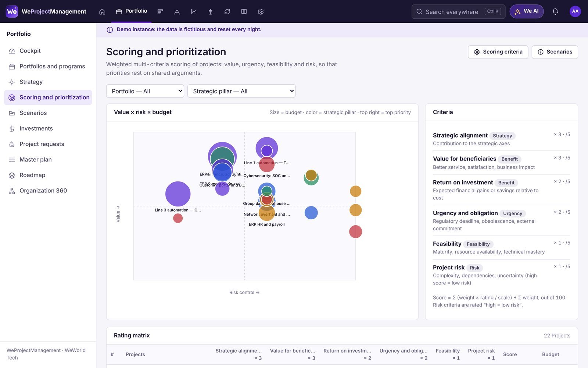Click the Risk tag beside Project risk
The height and width of the screenshot is (368, 588).
tap(474, 268)
